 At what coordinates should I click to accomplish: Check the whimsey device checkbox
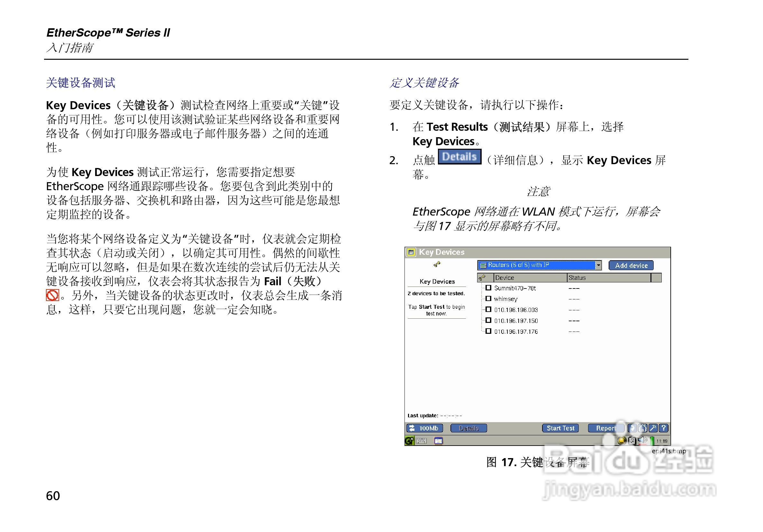pos(488,298)
